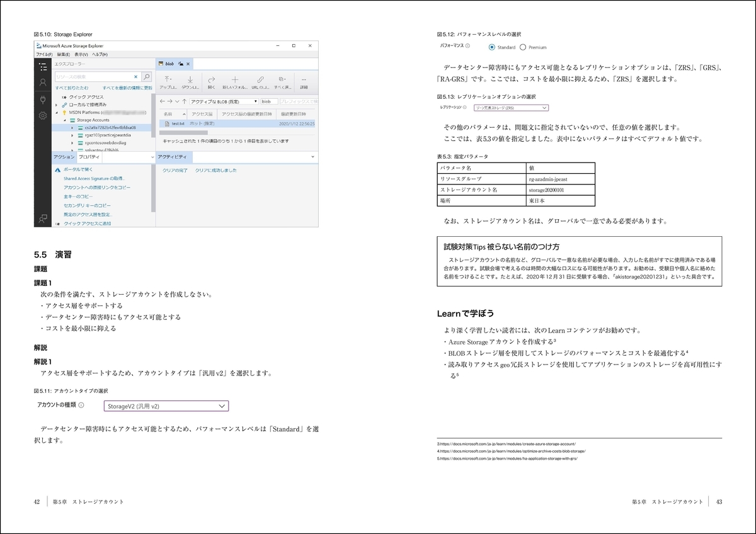Image resolution: width=756 pixels, height=534 pixels.
Task: Click the Copy URL link icon
Action: pyautogui.click(x=260, y=80)
